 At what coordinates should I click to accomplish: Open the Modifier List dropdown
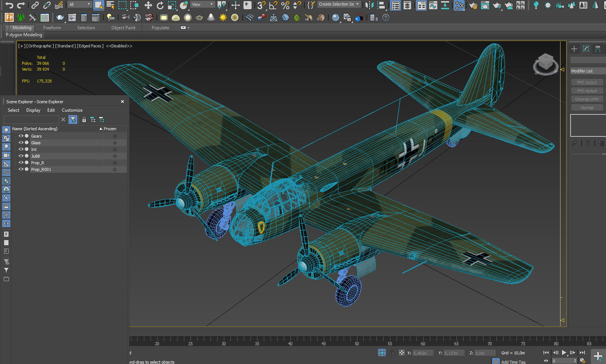(588, 71)
